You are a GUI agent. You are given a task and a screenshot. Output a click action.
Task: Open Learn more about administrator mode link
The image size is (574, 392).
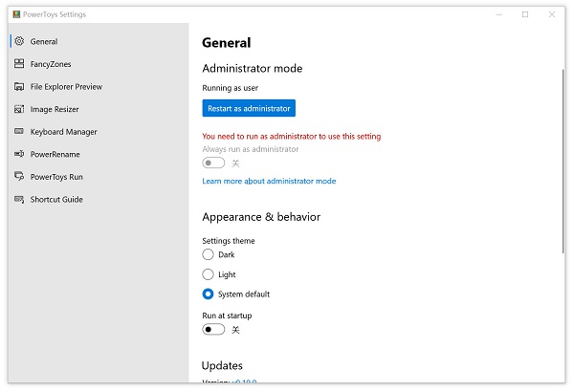pyautogui.click(x=269, y=181)
